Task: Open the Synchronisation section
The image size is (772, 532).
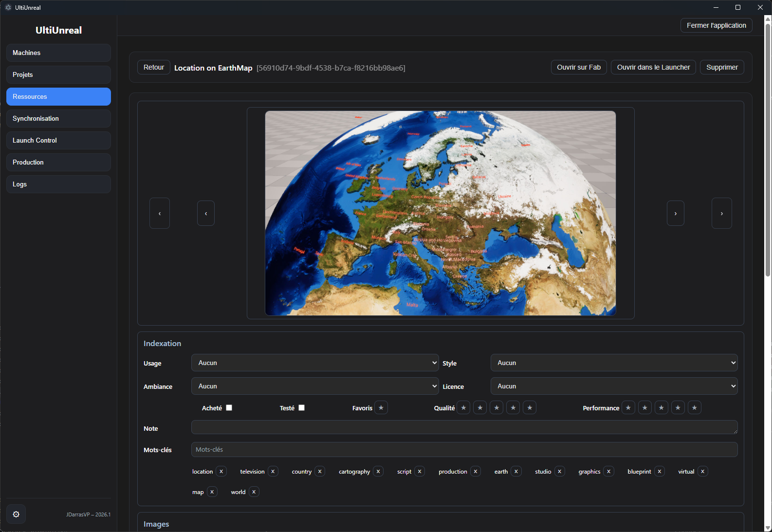Action: coord(58,119)
